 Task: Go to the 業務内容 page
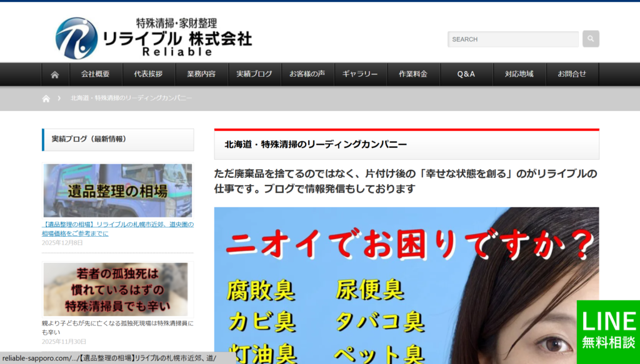(201, 74)
